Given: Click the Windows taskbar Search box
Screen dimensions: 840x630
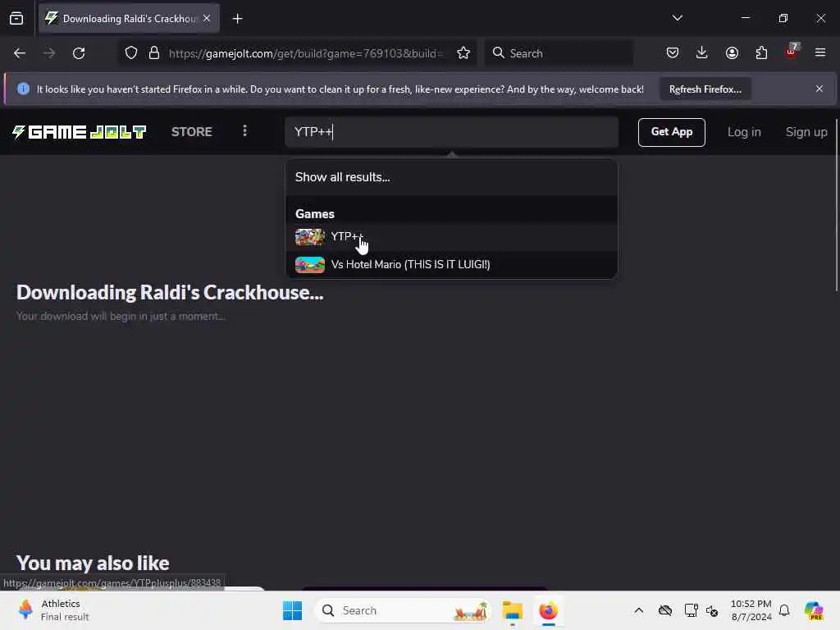Looking at the screenshot, I should 402,610.
